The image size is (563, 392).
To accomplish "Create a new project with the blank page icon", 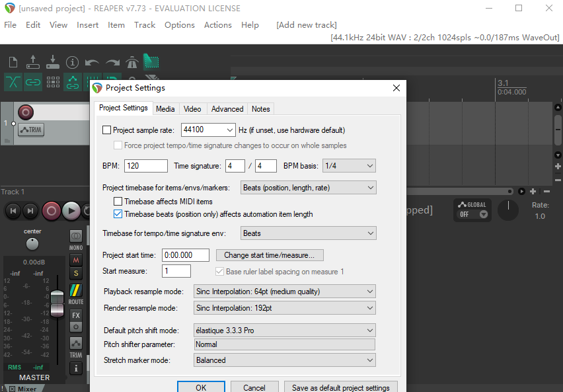I will [x=13, y=62].
